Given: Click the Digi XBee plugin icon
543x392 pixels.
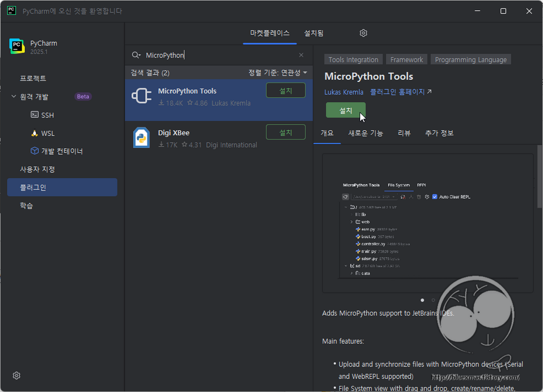Looking at the screenshot, I should pos(141,138).
